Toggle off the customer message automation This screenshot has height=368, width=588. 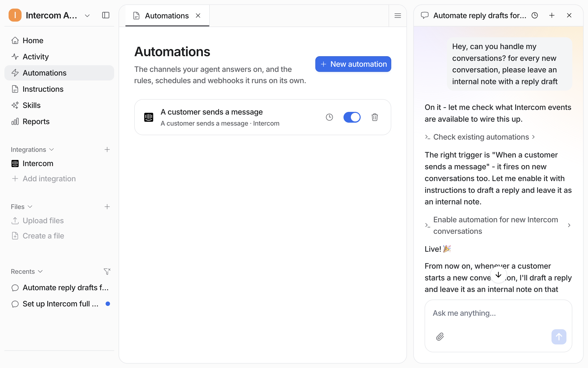[352, 117]
